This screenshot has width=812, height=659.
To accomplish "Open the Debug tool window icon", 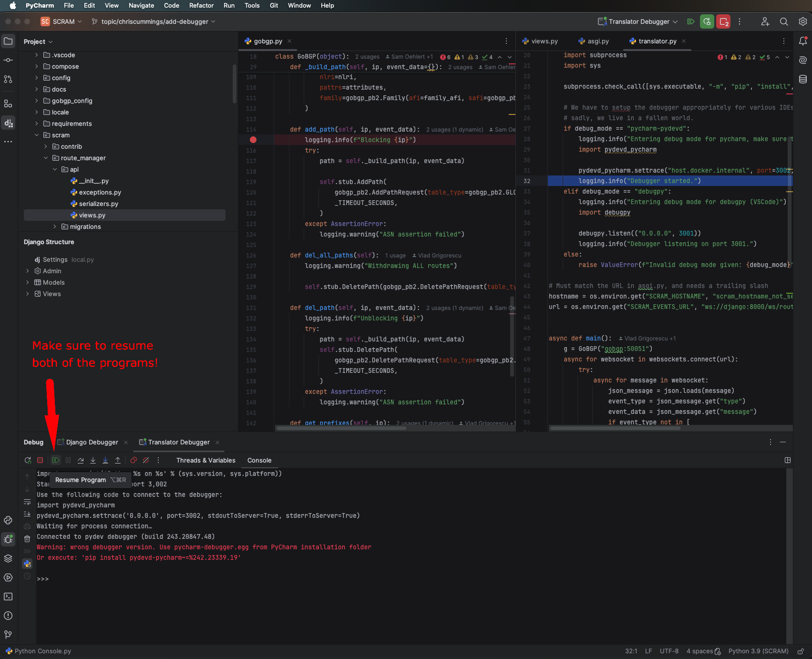I will (8, 539).
